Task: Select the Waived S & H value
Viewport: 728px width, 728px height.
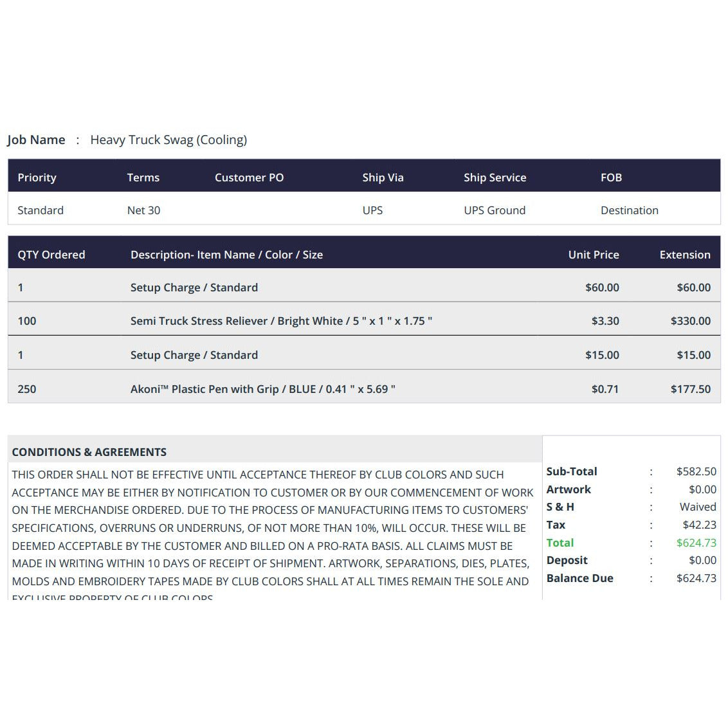Action: (x=697, y=507)
